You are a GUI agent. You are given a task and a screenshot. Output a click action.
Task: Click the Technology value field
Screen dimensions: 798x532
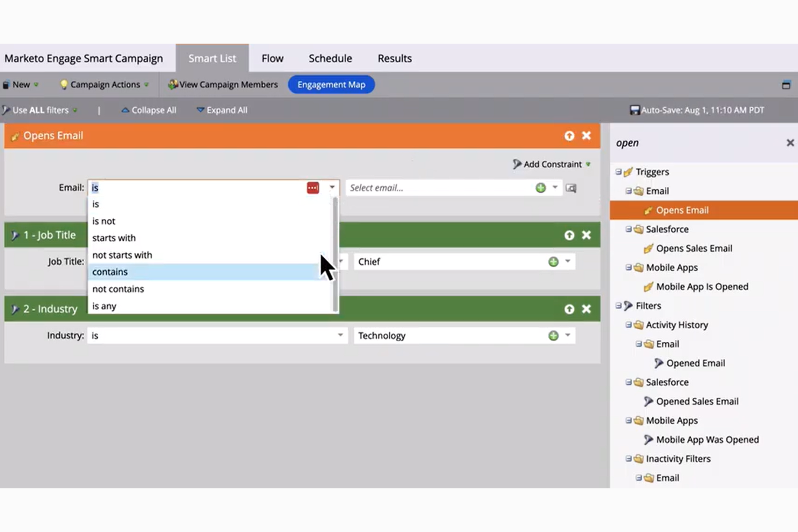tap(450, 335)
